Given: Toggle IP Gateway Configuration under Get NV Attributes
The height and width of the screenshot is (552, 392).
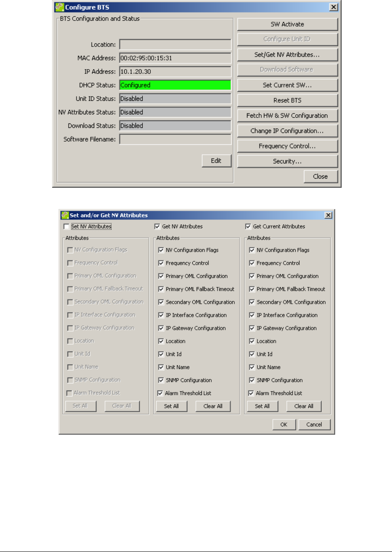Looking at the screenshot, I should 161,329.
